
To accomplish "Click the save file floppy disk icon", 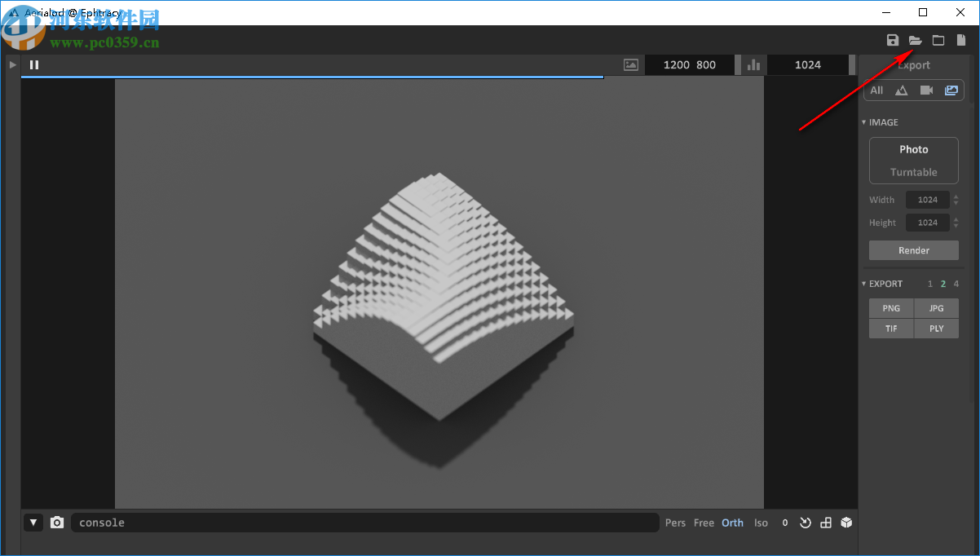I will pyautogui.click(x=893, y=41).
